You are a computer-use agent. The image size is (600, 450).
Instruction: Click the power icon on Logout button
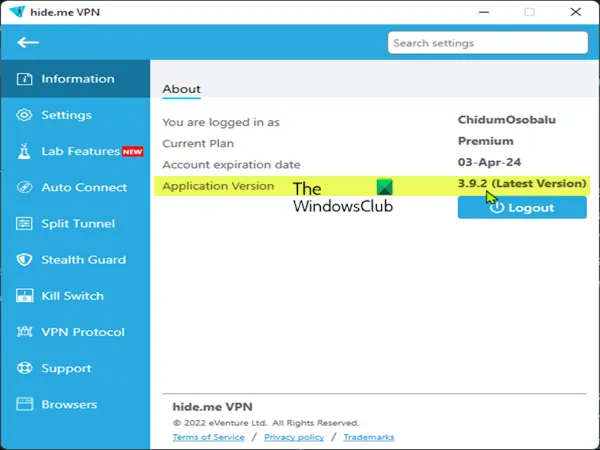coord(497,208)
